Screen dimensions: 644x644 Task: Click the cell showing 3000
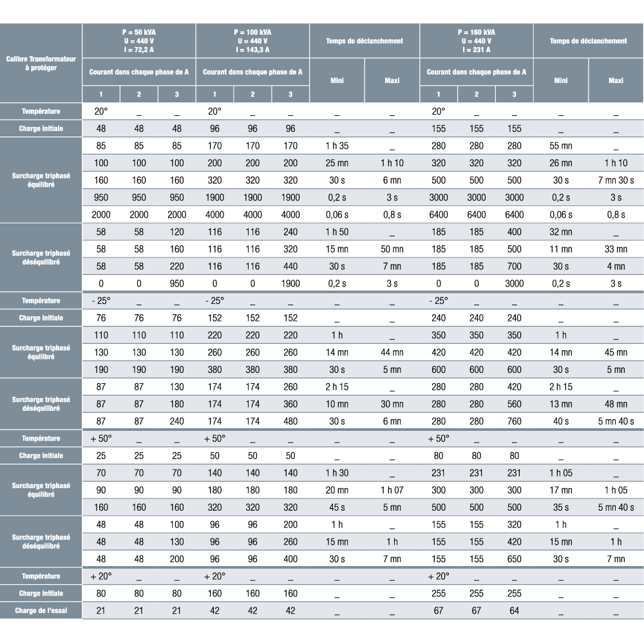coord(439,197)
